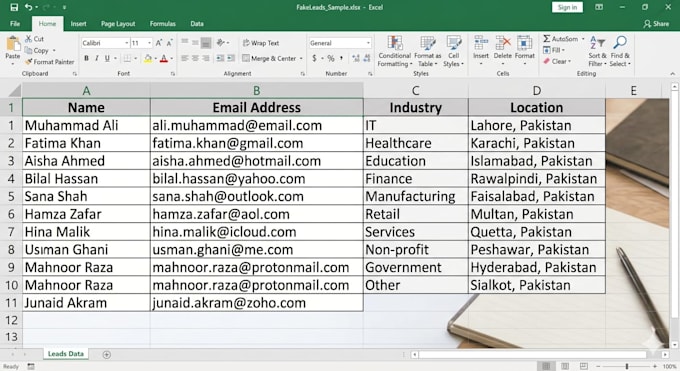Set top vertical alignment
Image resolution: width=680 pixels, height=371 pixels.
pos(184,42)
